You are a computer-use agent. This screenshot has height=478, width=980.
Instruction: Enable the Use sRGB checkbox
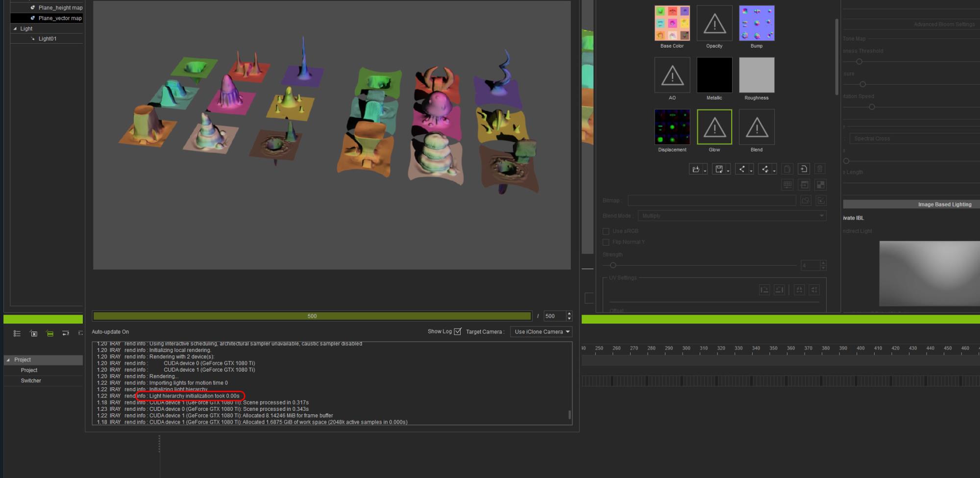[x=606, y=231]
